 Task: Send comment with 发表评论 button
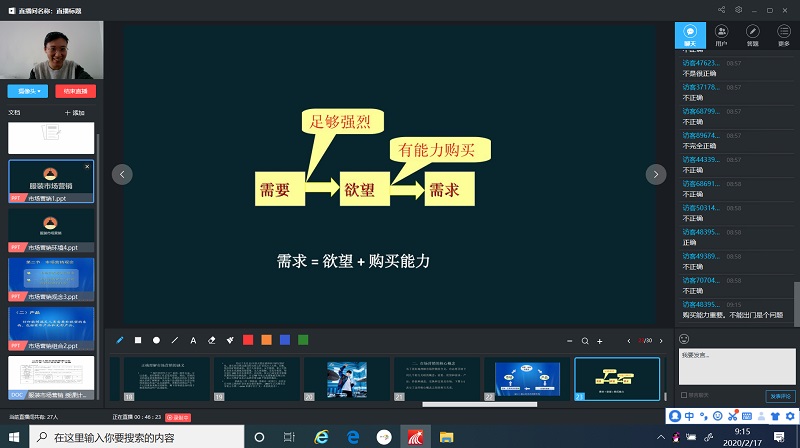[x=780, y=396]
